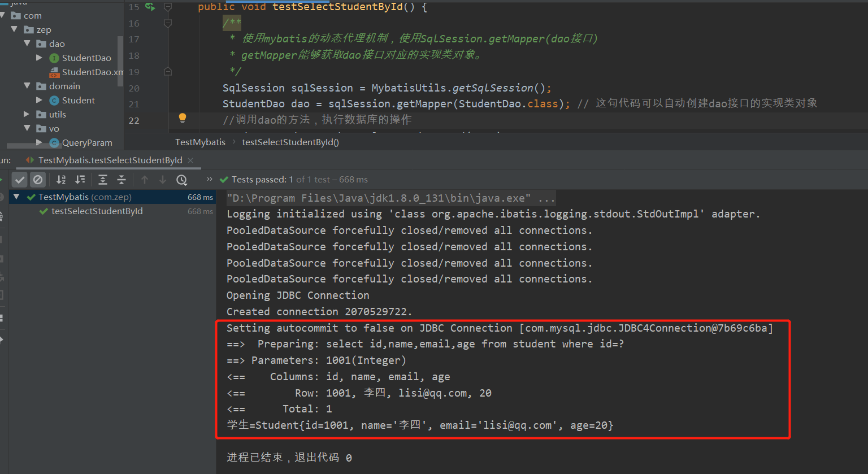Click the yellow lightbulb intention icon
This screenshot has height=474, width=868.
pyautogui.click(x=183, y=118)
